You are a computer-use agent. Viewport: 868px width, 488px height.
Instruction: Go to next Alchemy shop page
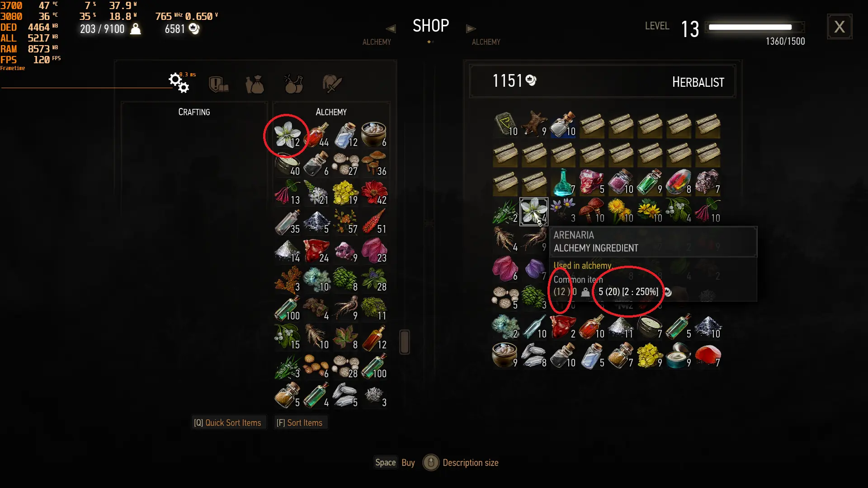[x=471, y=28]
